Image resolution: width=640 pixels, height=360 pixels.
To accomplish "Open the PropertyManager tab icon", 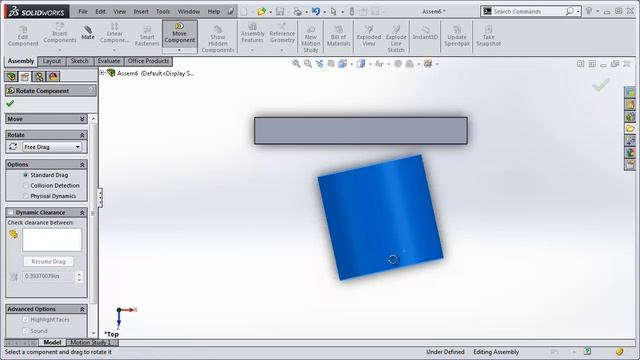I will pos(25,76).
